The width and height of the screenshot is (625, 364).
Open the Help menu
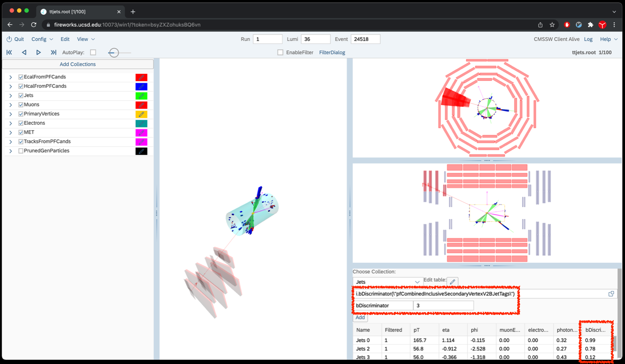(609, 39)
